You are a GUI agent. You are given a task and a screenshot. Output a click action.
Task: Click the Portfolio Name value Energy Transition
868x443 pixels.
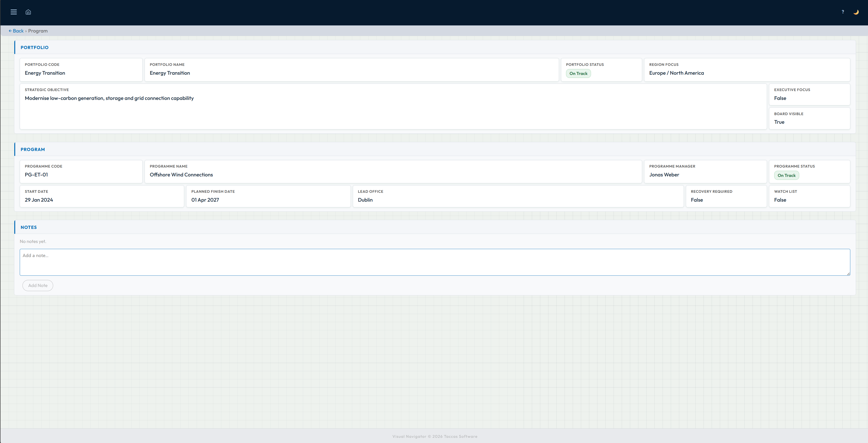170,73
